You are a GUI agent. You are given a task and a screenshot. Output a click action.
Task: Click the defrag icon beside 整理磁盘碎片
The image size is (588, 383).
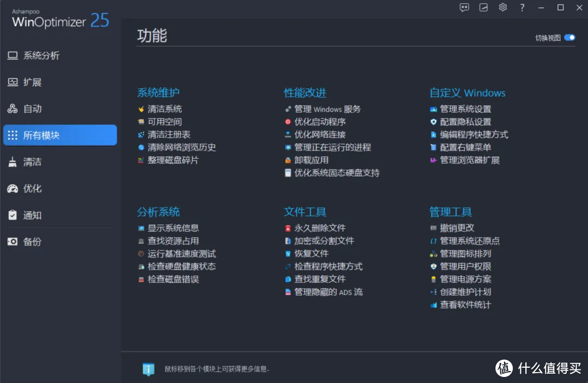(141, 160)
